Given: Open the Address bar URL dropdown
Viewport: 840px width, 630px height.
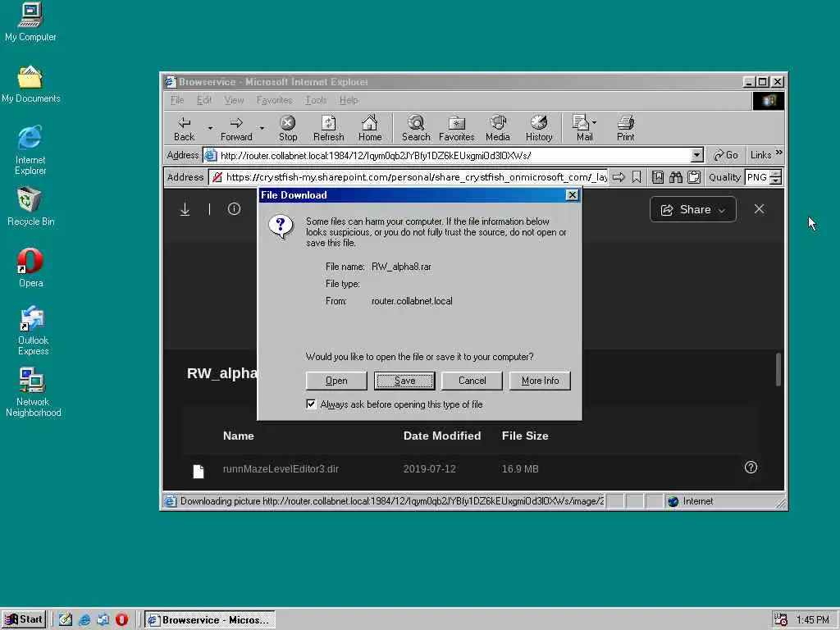Looking at the screenshot, I should point(696,155).
